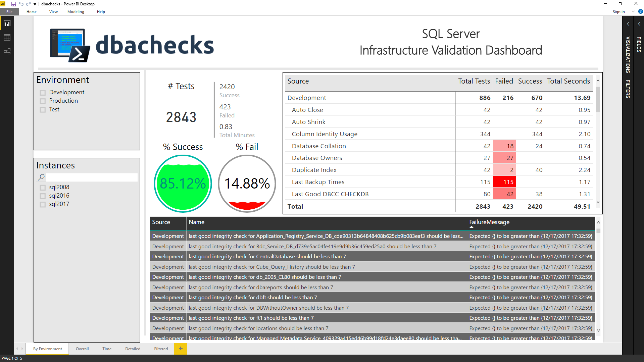644x362 pixels.
Task: Open the Modeling ribbon tab
Action: coord(76,12)
